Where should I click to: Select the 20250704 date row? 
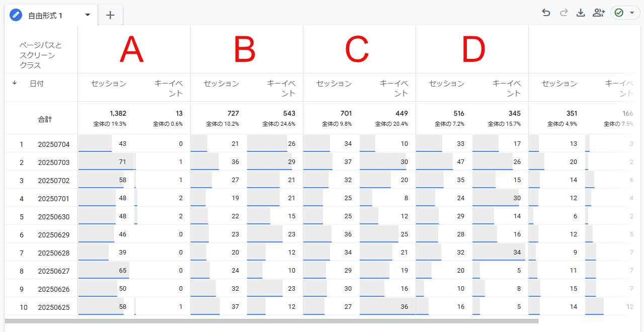[54, 144]
